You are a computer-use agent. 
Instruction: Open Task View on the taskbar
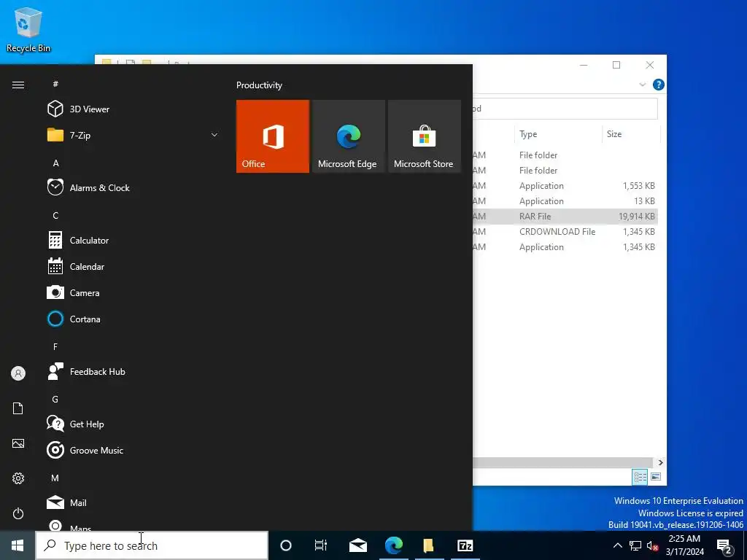coord(321,545)
